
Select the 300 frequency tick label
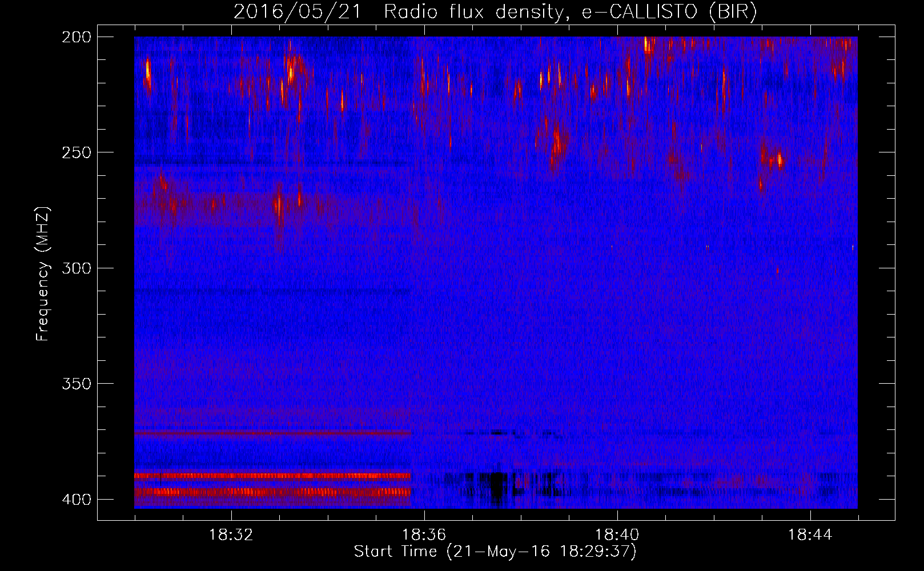click(77, 268)
